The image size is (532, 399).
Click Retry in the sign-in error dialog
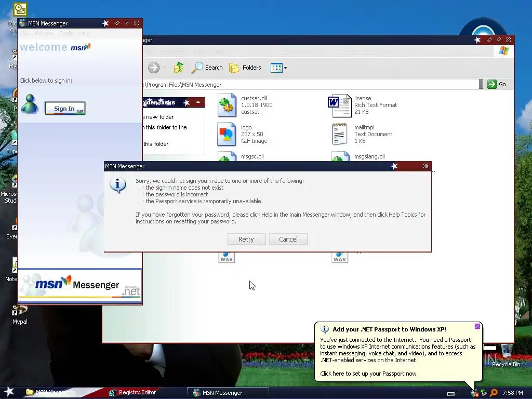pos(246,239)
